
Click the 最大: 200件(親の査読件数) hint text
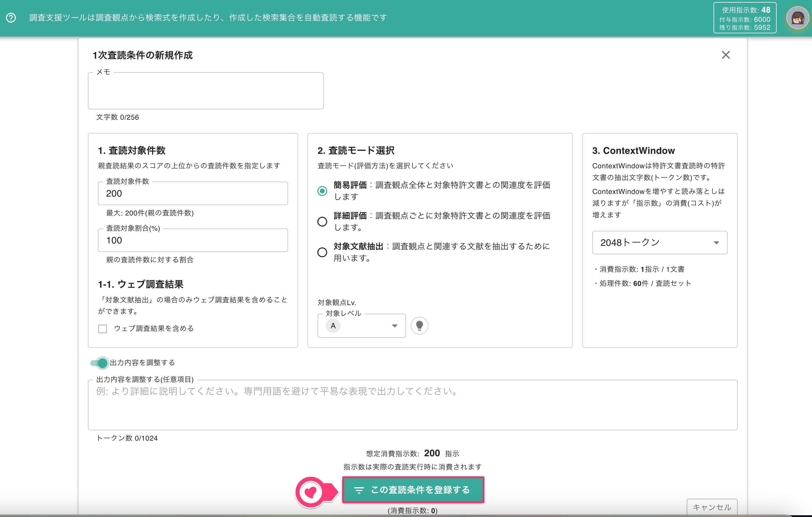(150, 213)
